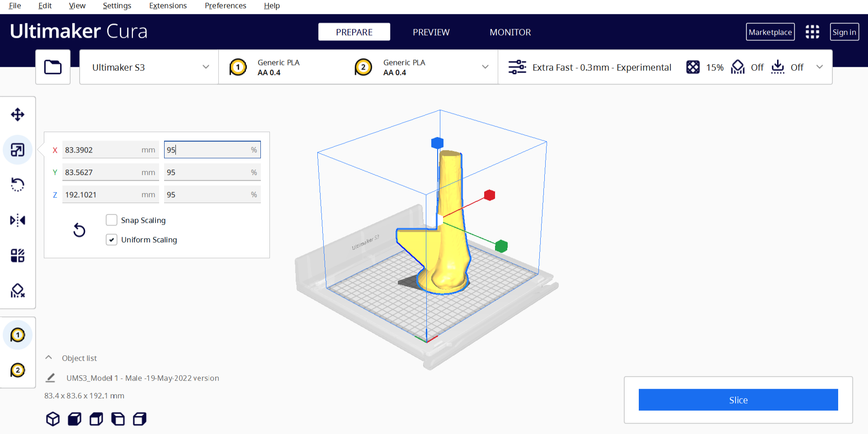Select extruder 2 in the left sidebar
The width and height of the screenshot is (868, 434).
pyautogui.click(x=18, y=370)
